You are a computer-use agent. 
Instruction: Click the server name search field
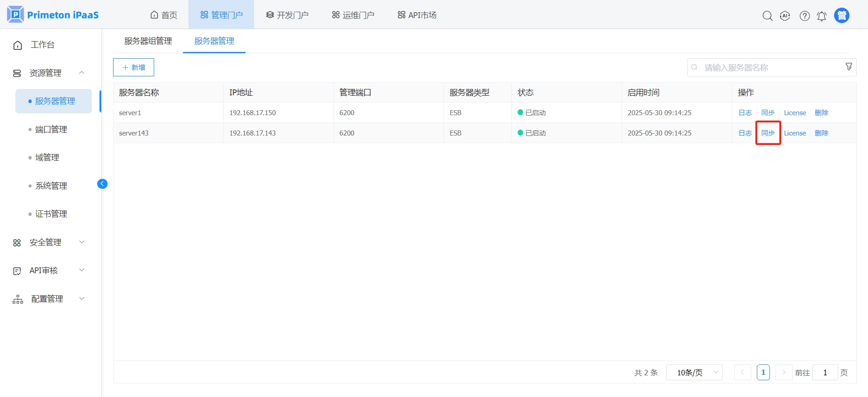coord(769,67)
